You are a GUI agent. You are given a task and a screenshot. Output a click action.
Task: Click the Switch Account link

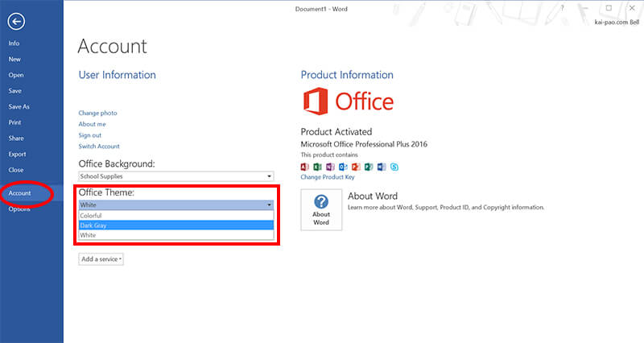click(99, 147)
